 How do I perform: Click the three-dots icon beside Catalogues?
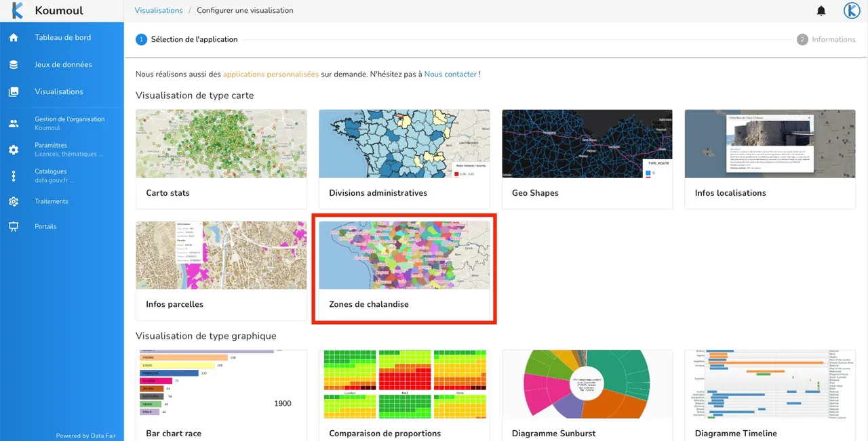[14, 176]
